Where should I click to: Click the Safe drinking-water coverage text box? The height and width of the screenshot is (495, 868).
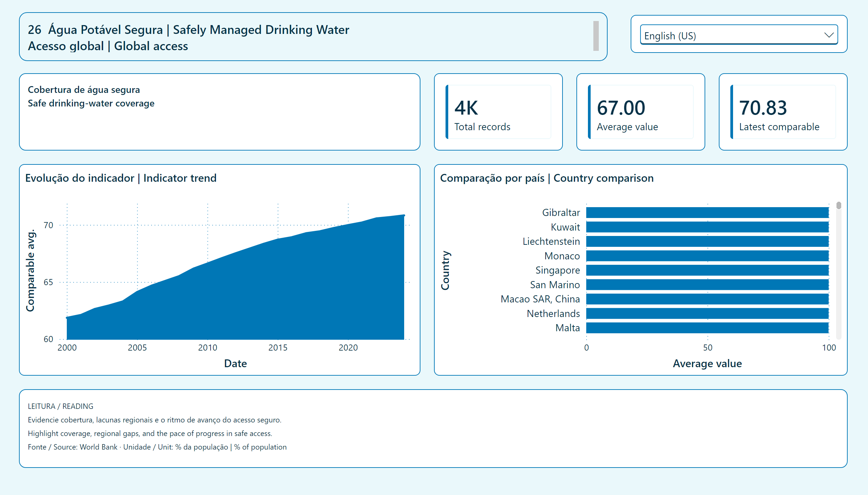point(220,112)
